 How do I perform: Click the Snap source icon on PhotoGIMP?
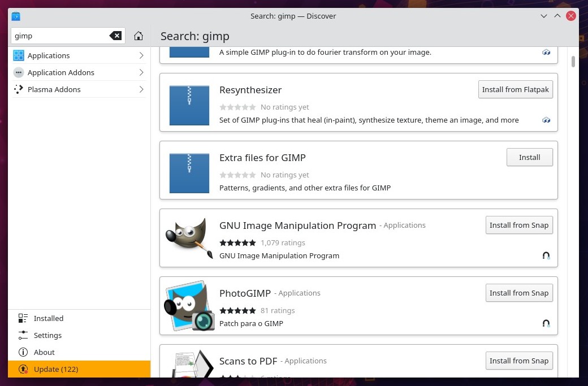[546, 324]
